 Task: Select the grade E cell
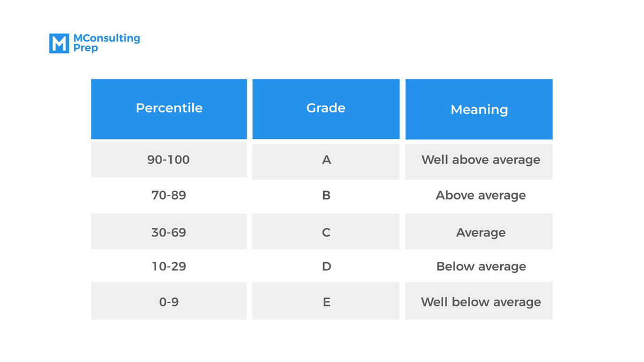pos(326,301)
